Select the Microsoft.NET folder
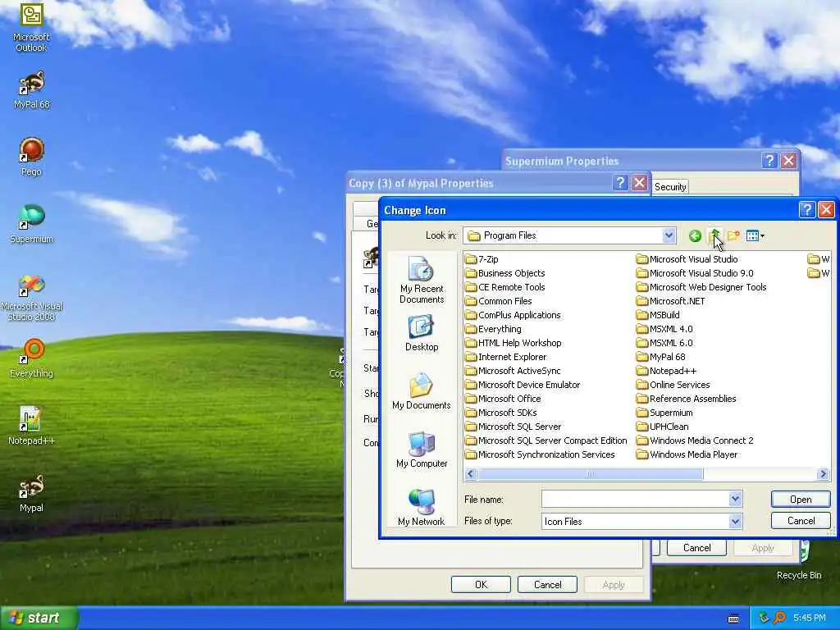840x630 pixels. tap(671, 301)
